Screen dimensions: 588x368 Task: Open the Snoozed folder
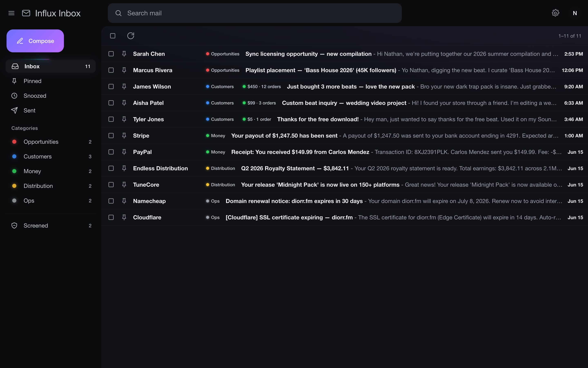pos(51,96)
